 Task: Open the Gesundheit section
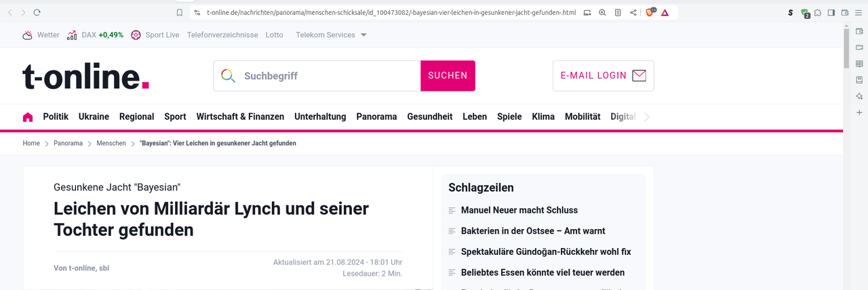tap(430, 117)
